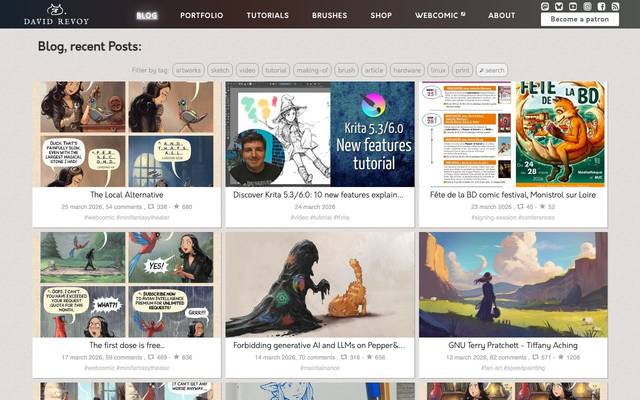Click the black monster and cat painting
Screen dimensions: 640x400
point(320,284)
